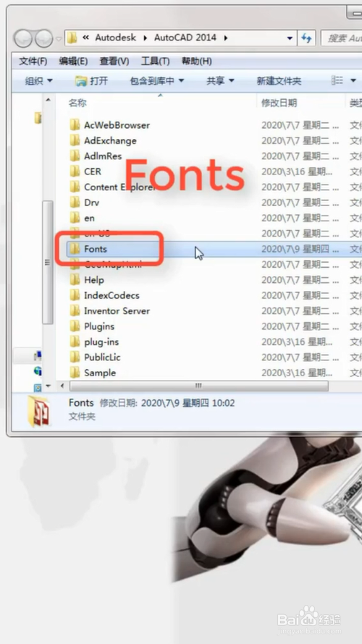The width and height of the screenshot is (362, 644).
Task: Click the navigation pane scroll up arrow
Action: (x=48, y=100)
